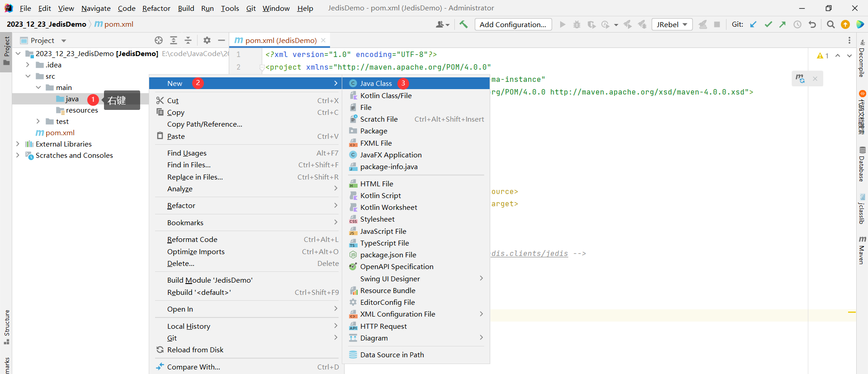The height and width of the screenshot is (374, 868).
Task: Click the Git rollback undo icon
Action: (812, 24)
